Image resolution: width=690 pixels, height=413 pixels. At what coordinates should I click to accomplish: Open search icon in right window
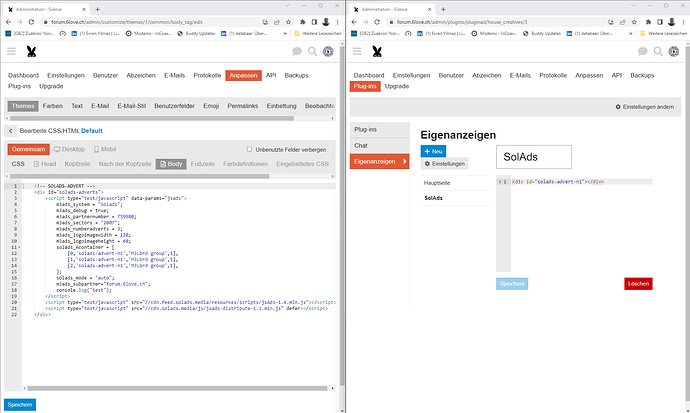pos(658,51)
